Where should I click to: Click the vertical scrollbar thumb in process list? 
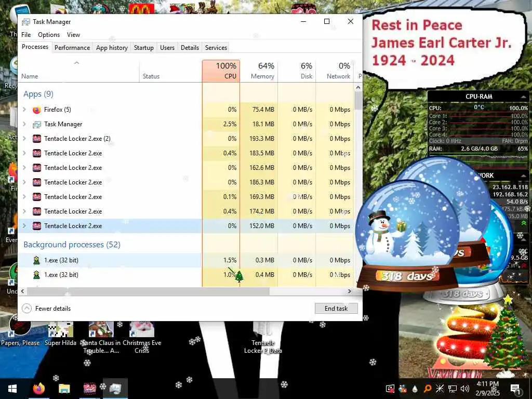click(358, 100)
